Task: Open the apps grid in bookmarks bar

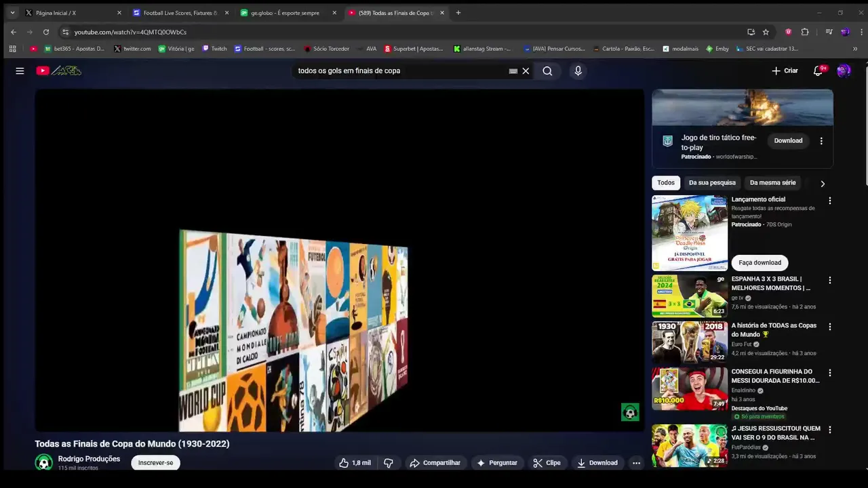Action: pyautogui.click(x=12, y=49)
